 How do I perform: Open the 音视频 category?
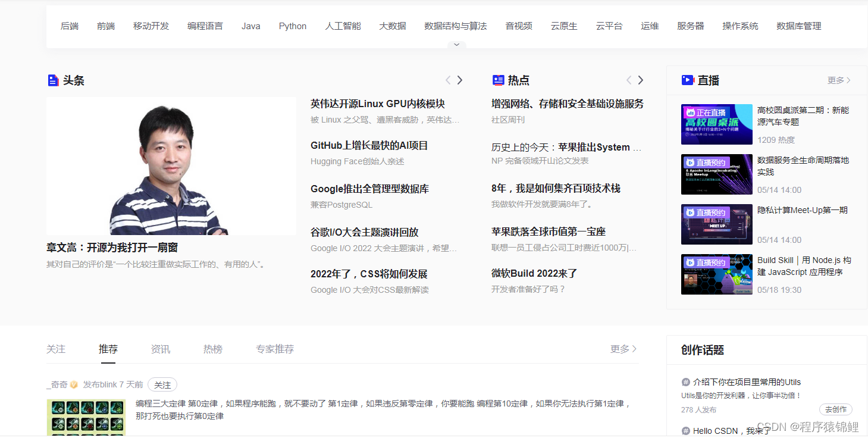[519, 26]
